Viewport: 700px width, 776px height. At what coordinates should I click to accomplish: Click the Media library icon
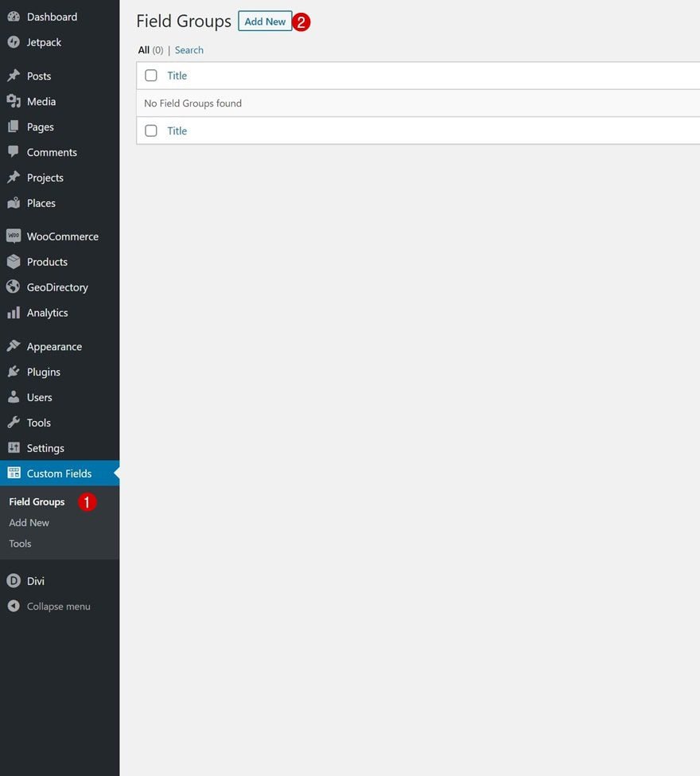click(x=14, y=101)
